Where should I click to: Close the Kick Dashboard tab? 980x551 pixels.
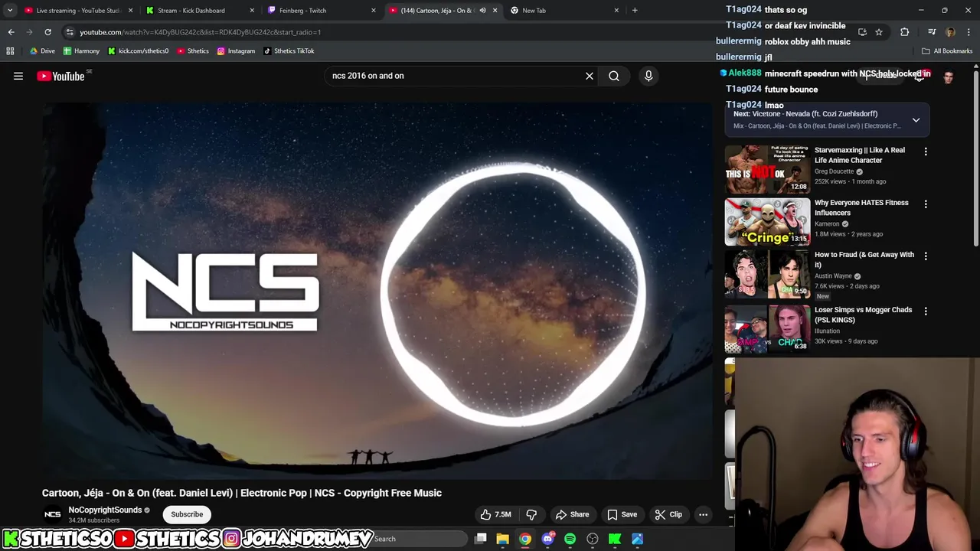coord(252,11)
